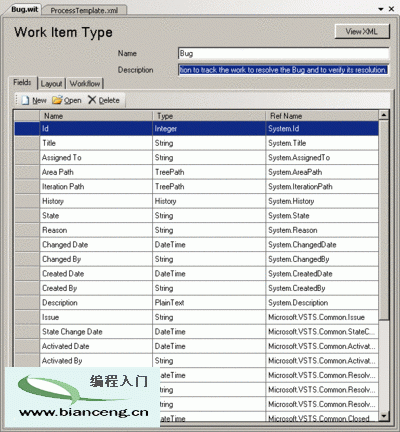This screenshot has height=432, width=400.
Task: Click the System.CreatedDate ref name cell
Action: coord(322,274)
